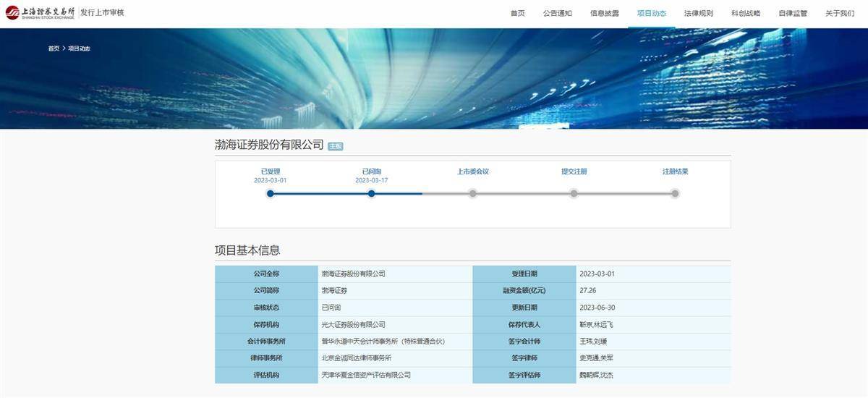The width and height of the screenshot is (868, 398).
Task: Click the 签字律师 names cell
Action: pos(653,358)
